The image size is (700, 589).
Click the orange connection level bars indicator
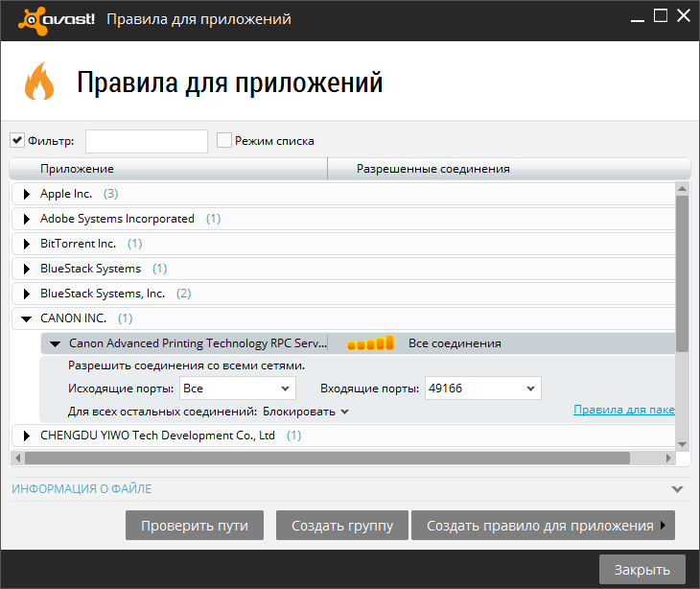pos(370,343)
